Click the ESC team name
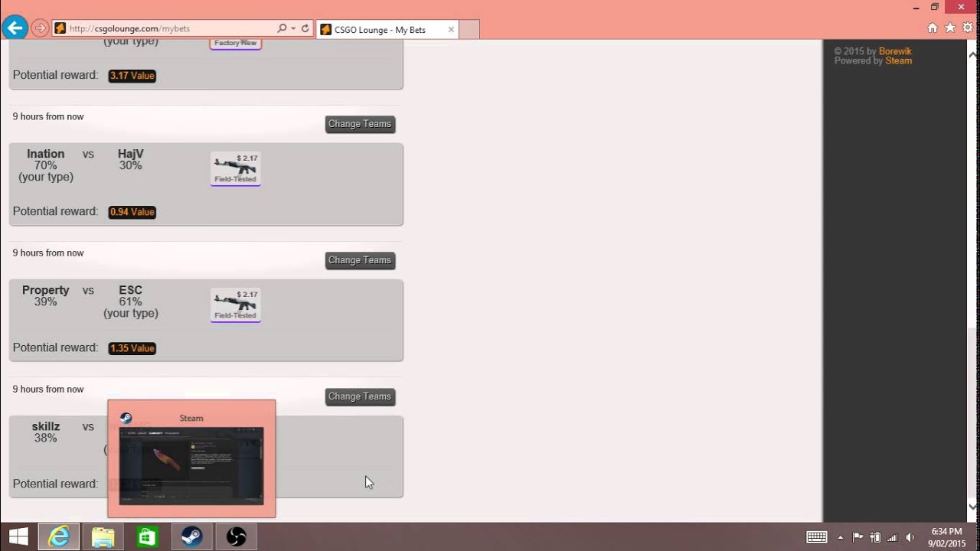The height and width of the screenshot is (551, 980). pos(131,290)
